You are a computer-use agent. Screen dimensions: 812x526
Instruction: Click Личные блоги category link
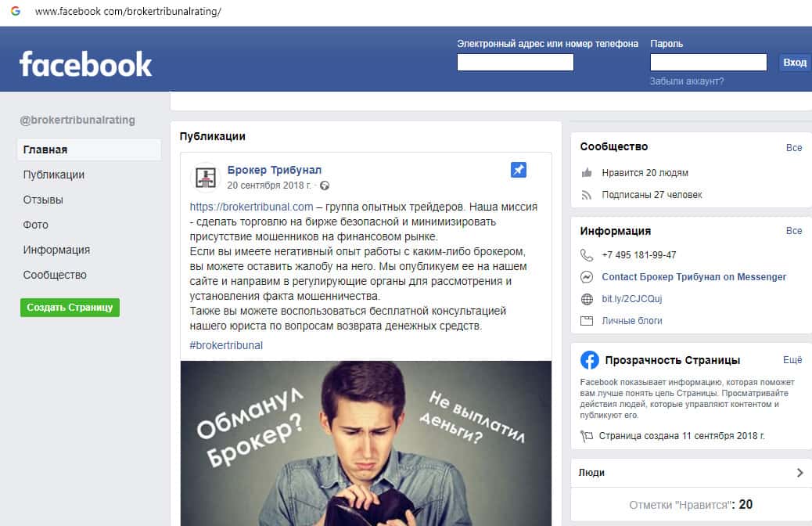pyautogui.click(x=632, y=321)
